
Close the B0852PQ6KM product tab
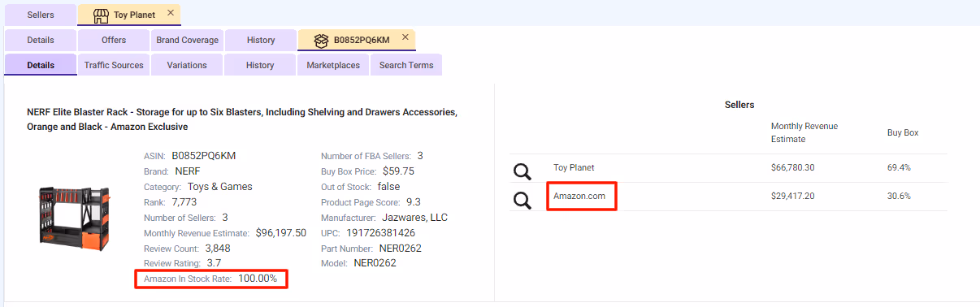point(405,37)
